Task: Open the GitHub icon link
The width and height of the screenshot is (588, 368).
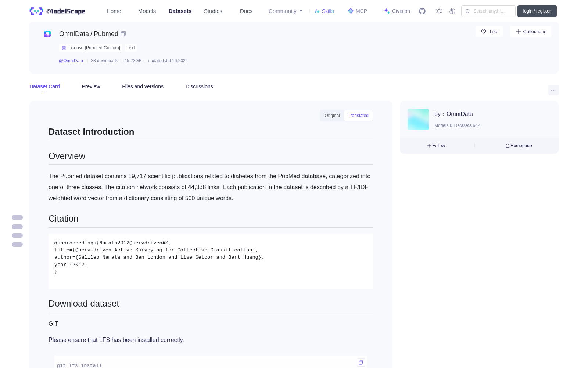Action: click(x=422, y=11)
